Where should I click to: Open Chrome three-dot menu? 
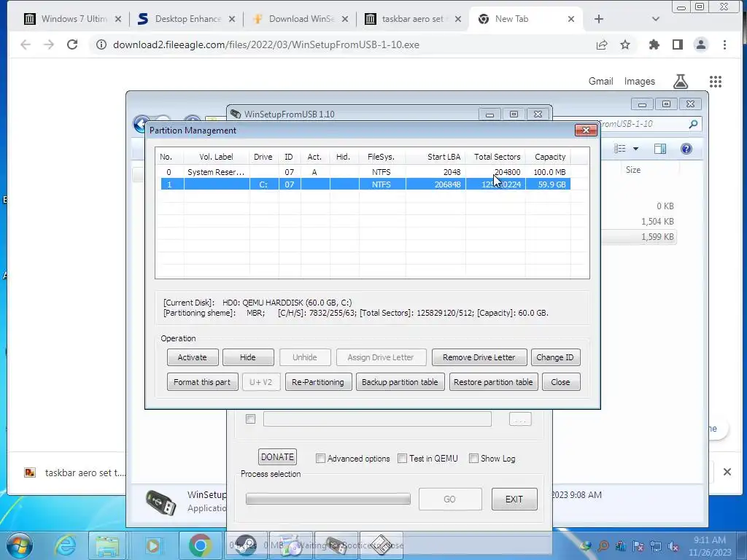coord(724,44)
